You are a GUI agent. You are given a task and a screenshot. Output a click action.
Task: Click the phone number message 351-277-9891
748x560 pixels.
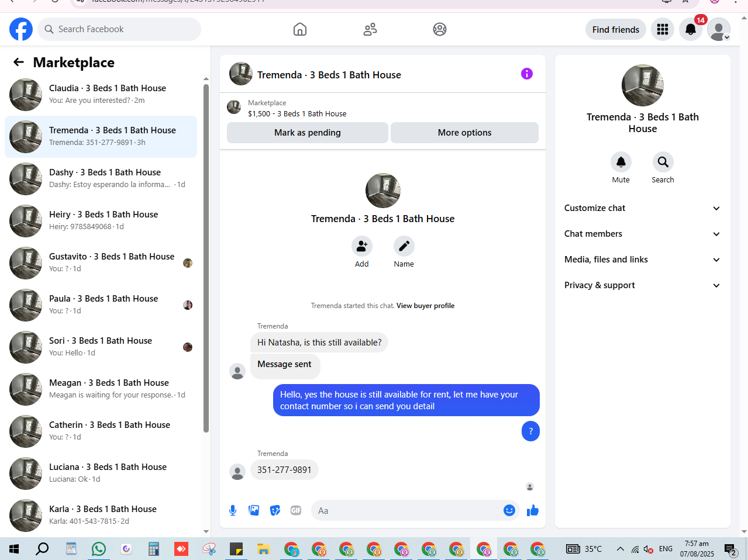[284, 470]
